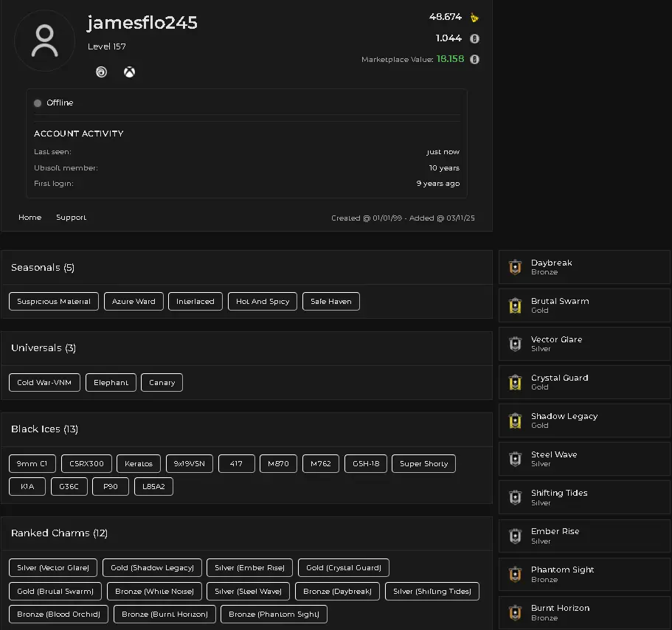Click the Crystal Guard Gold charm icon in list
The height and width of the screenshot is (630, 672).
515,382
